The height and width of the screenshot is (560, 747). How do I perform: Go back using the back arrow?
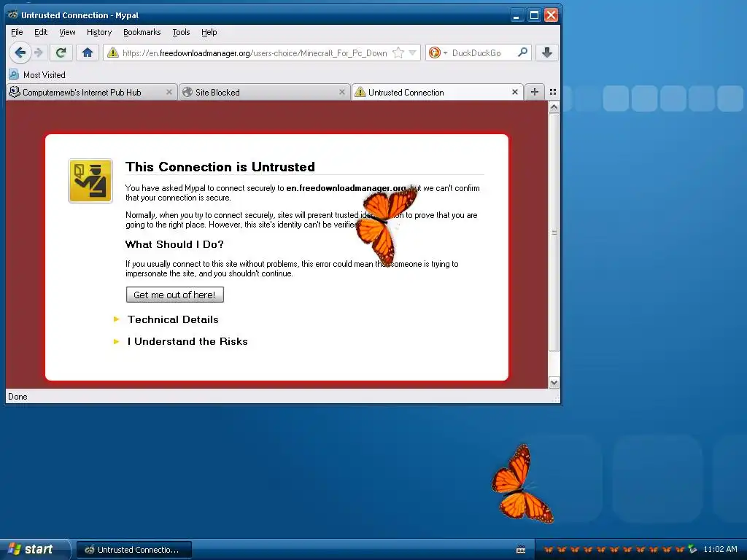tap(20, 52)
